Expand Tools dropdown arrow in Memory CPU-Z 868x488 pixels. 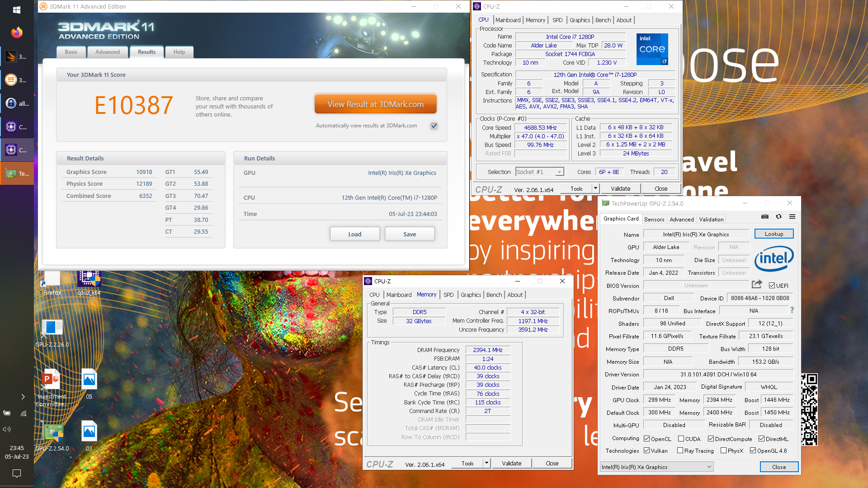pos(486,463)
